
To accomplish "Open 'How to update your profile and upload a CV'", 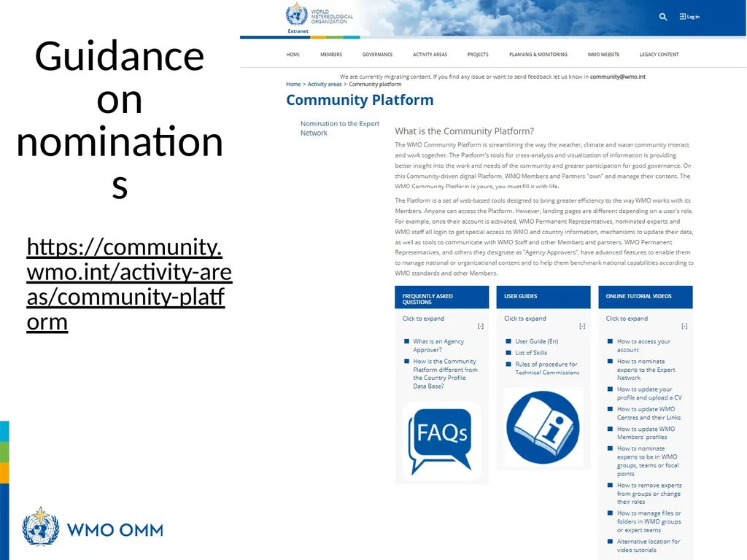I will point(649,393).
